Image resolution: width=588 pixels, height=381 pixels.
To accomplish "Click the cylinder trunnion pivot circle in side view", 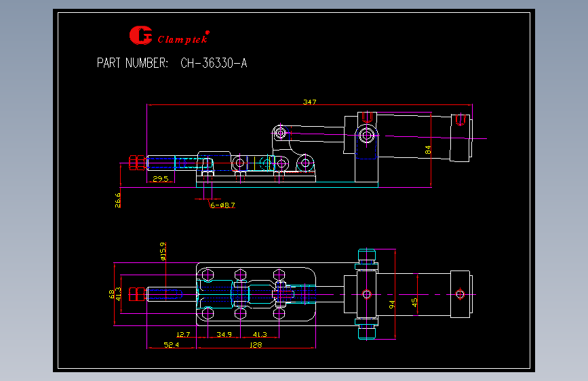I will 367,135.
